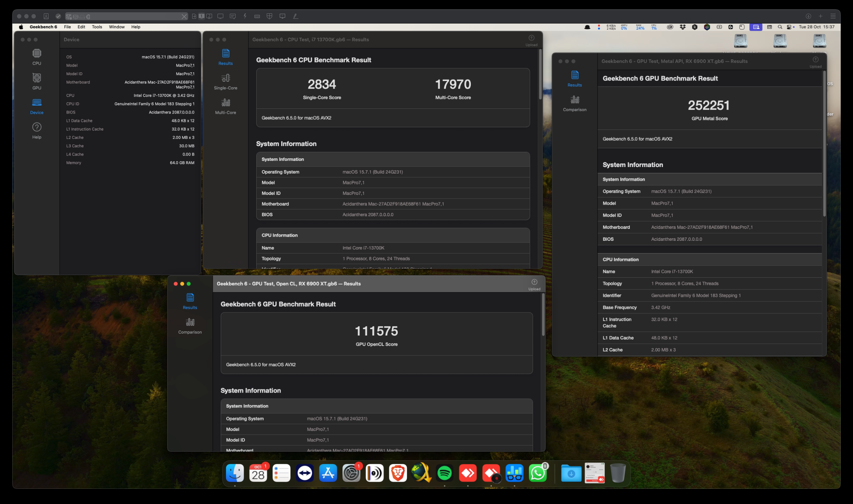Open the Dropbox menu bar icon
Image resolution: width=853 pixels, height=504 pixels.
(683, 27)
